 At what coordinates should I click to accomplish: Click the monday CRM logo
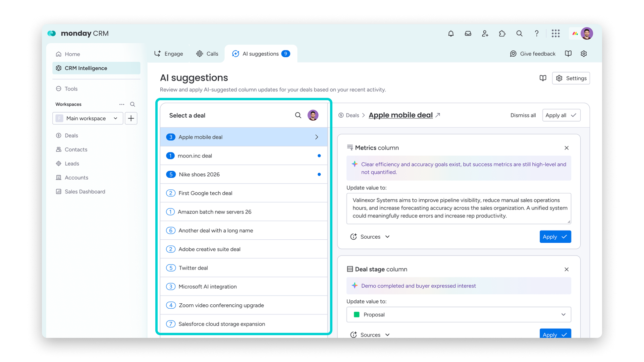78,34
